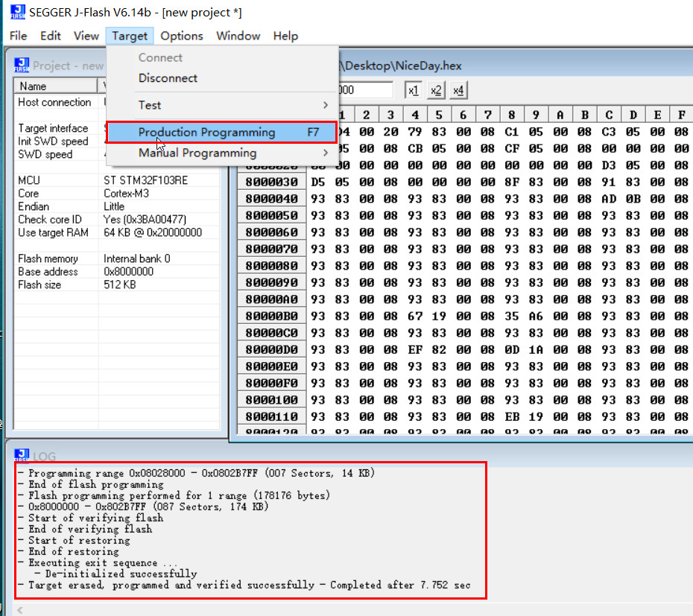Click Use target RAM value 64 KB @ 0x20000000
The image size is (693, 616).
coord(153,232)
